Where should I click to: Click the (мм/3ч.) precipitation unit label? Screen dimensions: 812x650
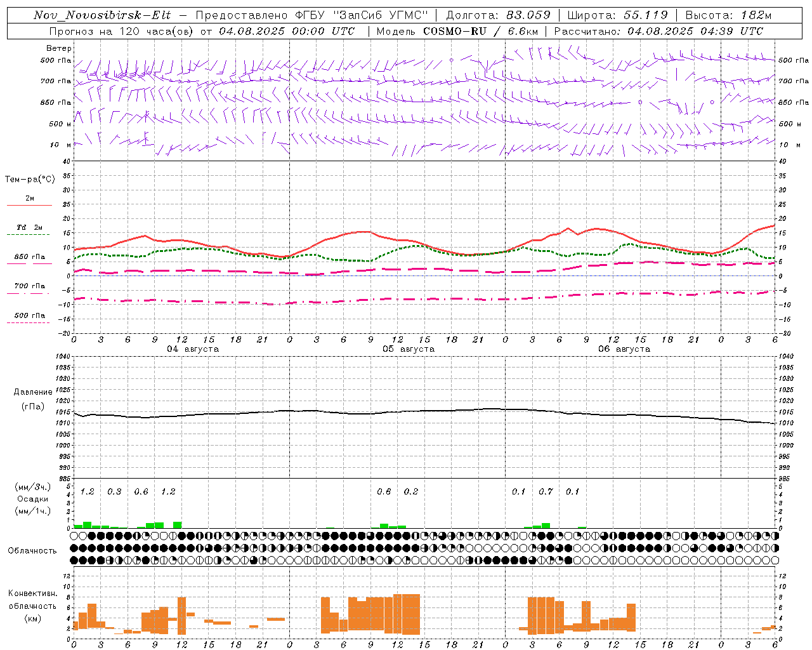[x=33, y=487]
